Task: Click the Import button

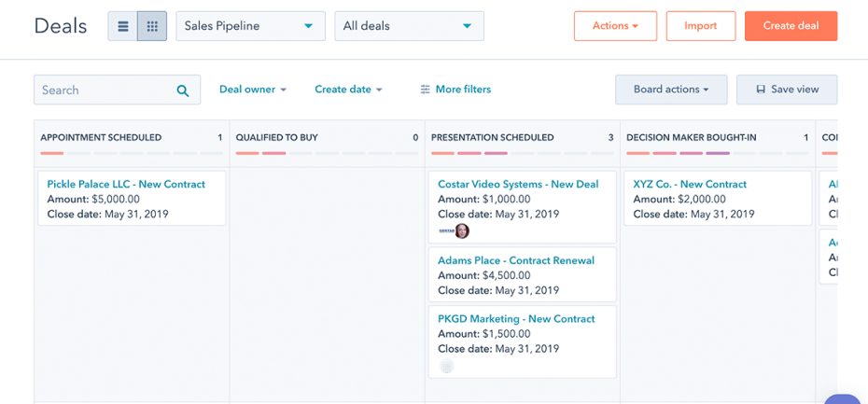Action: click(700, 26)
